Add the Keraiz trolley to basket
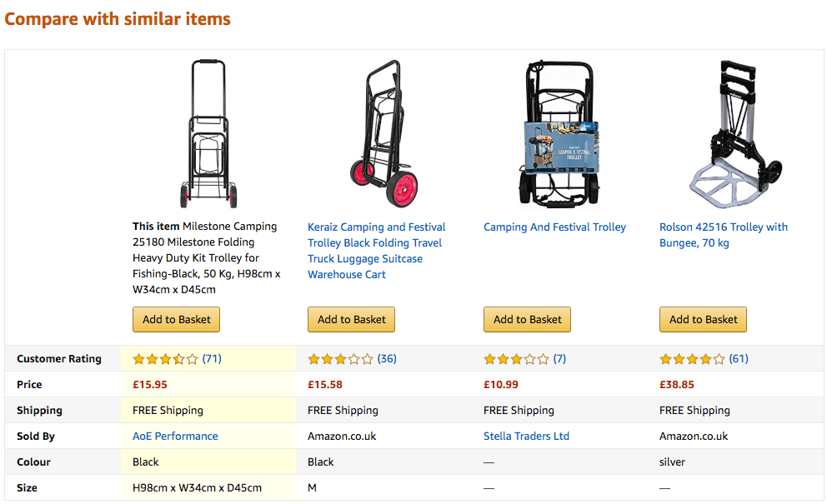The image size is (827, 504). click(351, 319)
